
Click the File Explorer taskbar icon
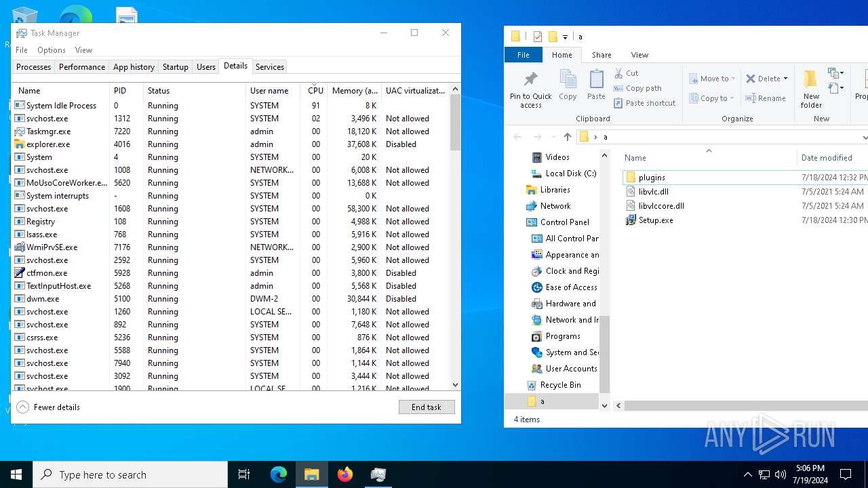tap(312, 474)
